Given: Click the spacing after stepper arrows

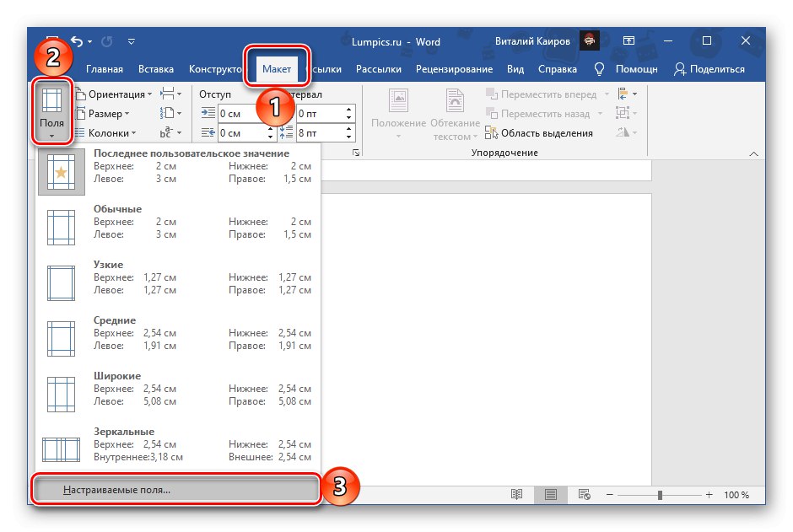Looking at the screenshot, I should pyautogui.click(x=349, y=133).
